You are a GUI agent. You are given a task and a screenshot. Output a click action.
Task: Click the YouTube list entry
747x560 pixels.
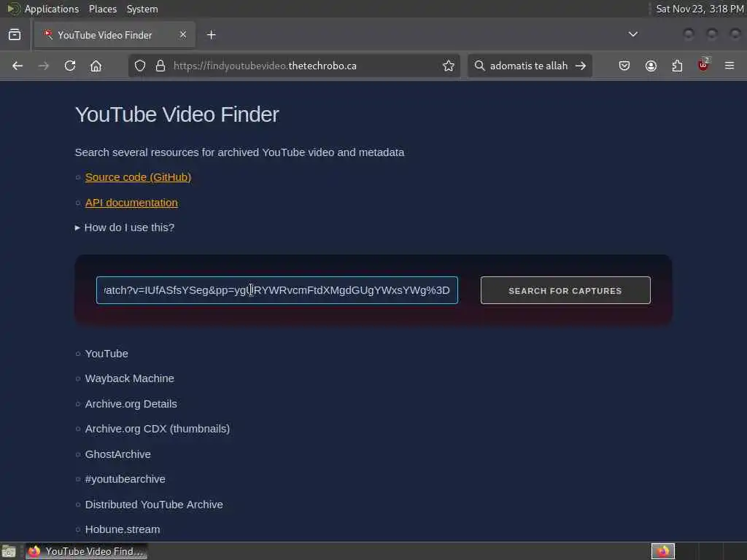107,354
